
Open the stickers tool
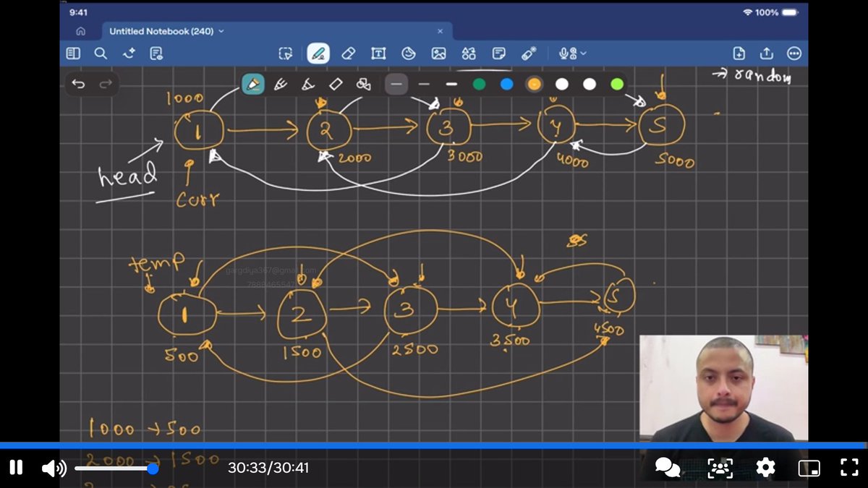pyautogui.click(x=409, y=53)
